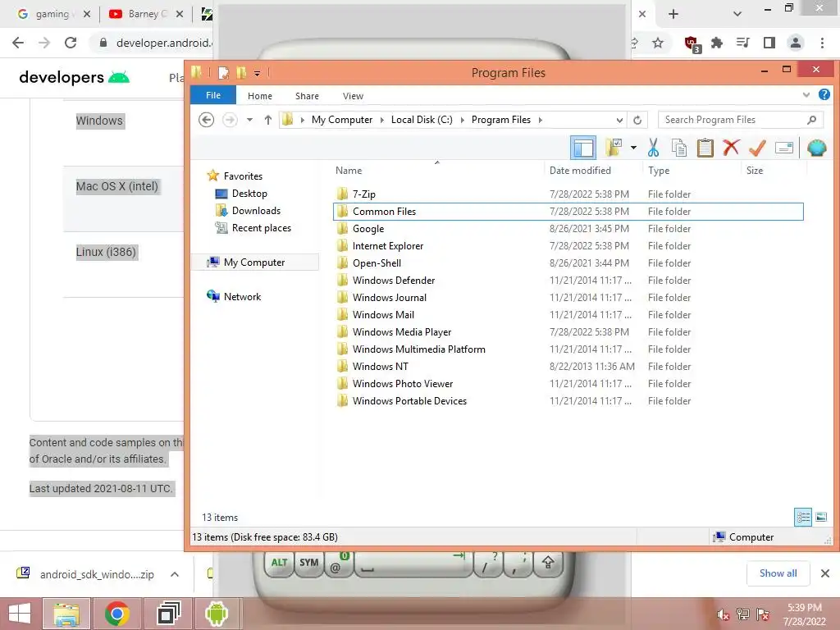Viewport: 840px width, 630px height.
Task: Click Show all downloads button
Action: [x=778, y=573]
